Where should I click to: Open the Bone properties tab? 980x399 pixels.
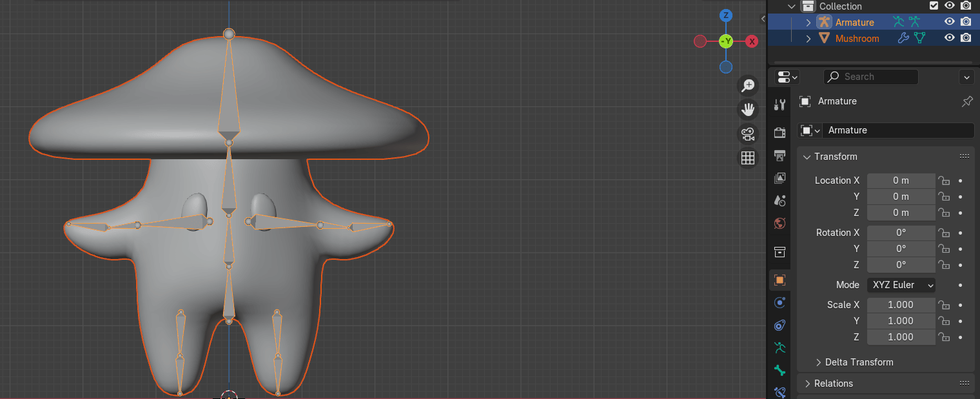[779, 370]
